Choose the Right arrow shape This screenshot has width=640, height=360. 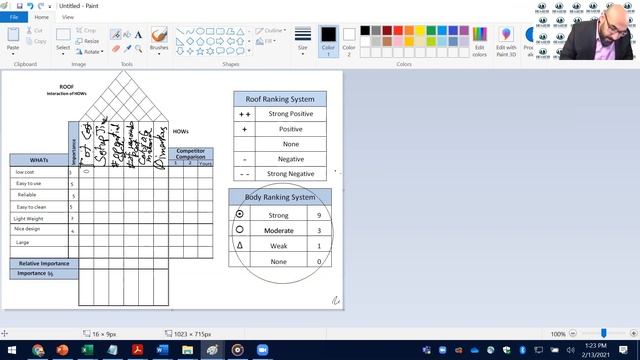[x=220, y=41]
